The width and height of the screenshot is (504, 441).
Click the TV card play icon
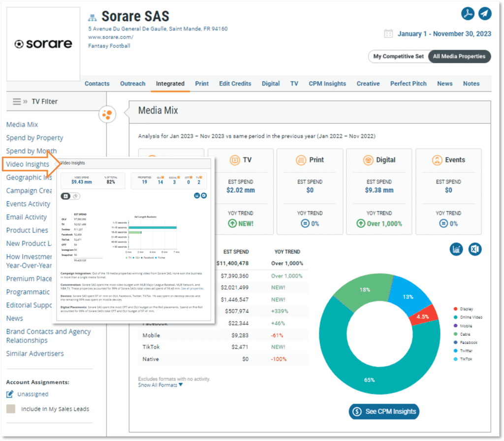point(235,160)
